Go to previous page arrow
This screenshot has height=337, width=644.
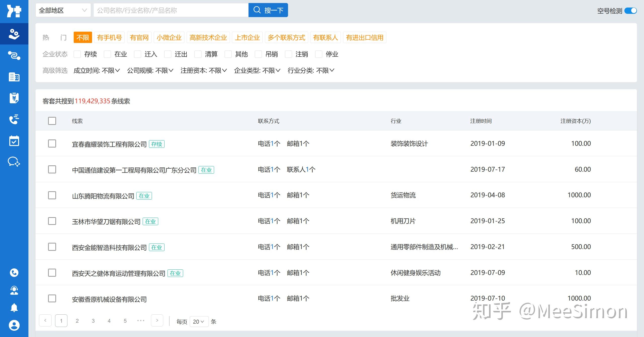pyautogui.click(x=45, y=320)
